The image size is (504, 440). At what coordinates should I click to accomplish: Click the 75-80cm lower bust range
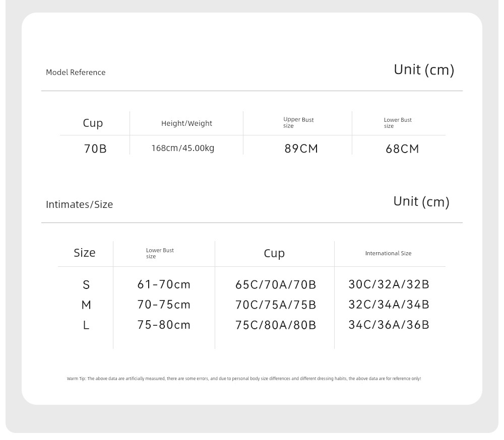(x=164, y=325)
